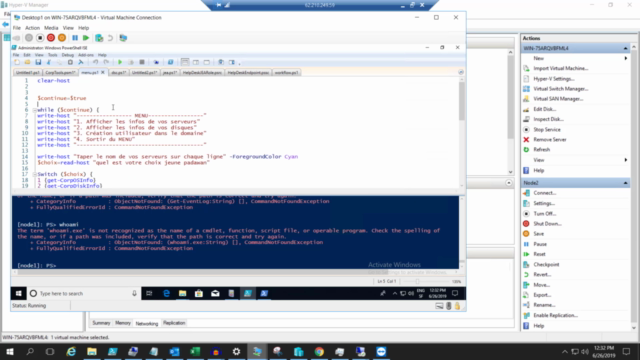Click Checkpoint for Node2 in Actions

[546, 264]
